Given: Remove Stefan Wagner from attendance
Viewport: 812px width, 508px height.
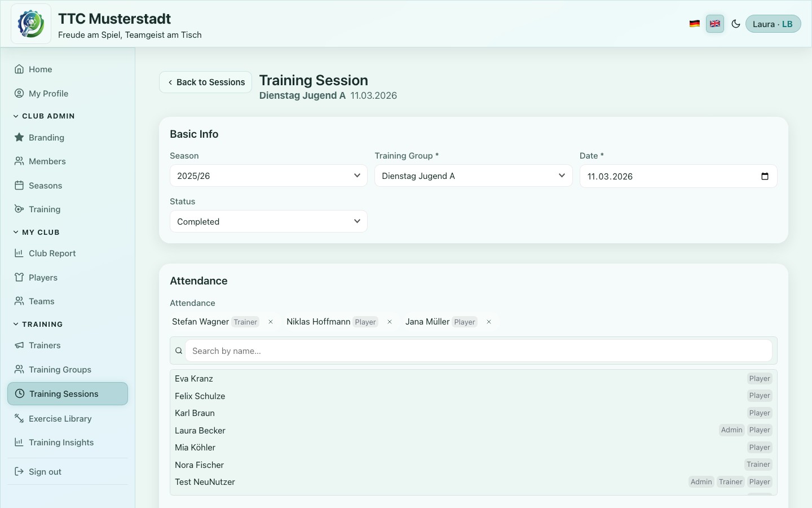Looking at the screenshot, I should 271,322.
